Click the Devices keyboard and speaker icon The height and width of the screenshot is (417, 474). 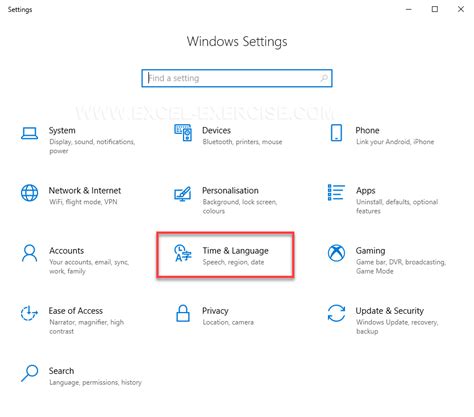tap(183, 133)
